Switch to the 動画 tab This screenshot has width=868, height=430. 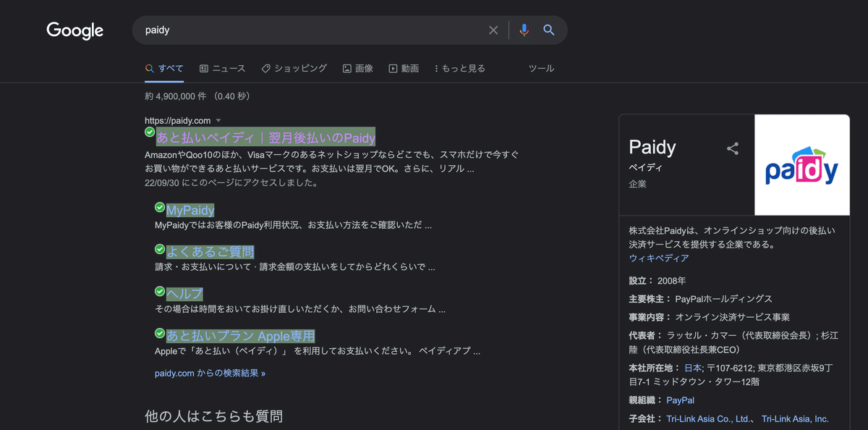404,68
